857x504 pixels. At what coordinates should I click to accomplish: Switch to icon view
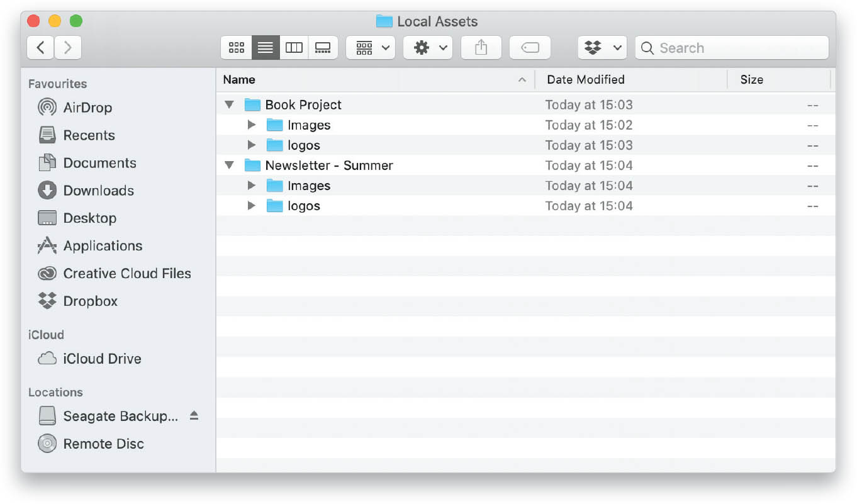237,48
